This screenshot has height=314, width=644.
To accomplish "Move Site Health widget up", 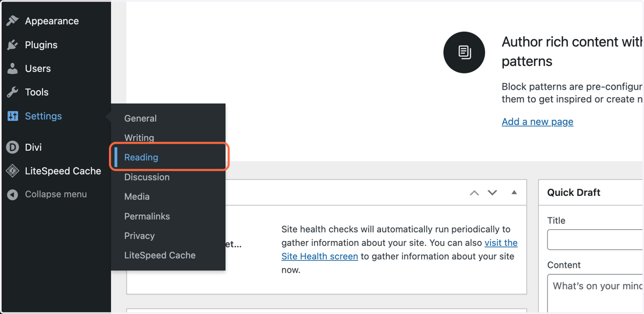I will [474, 193].
